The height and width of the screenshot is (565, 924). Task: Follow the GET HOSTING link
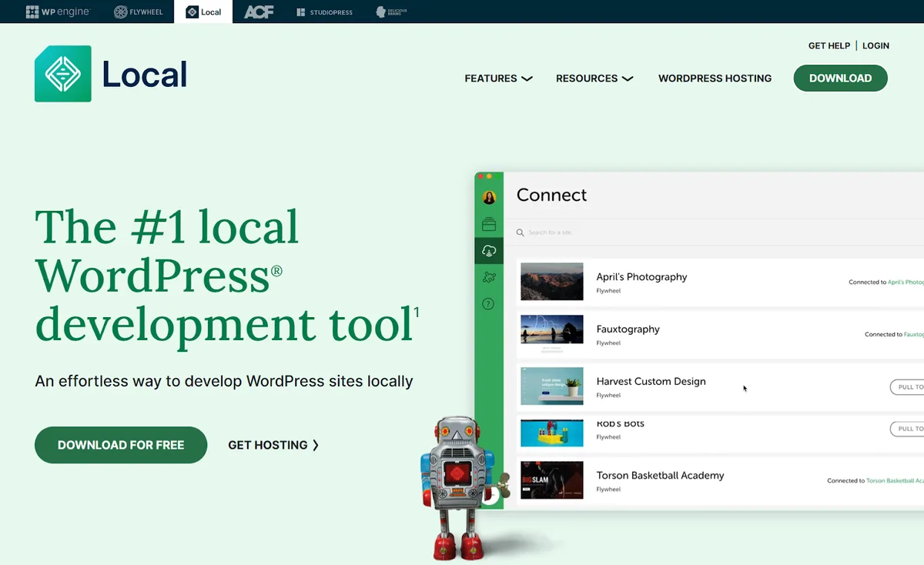(x=273, y=445)
